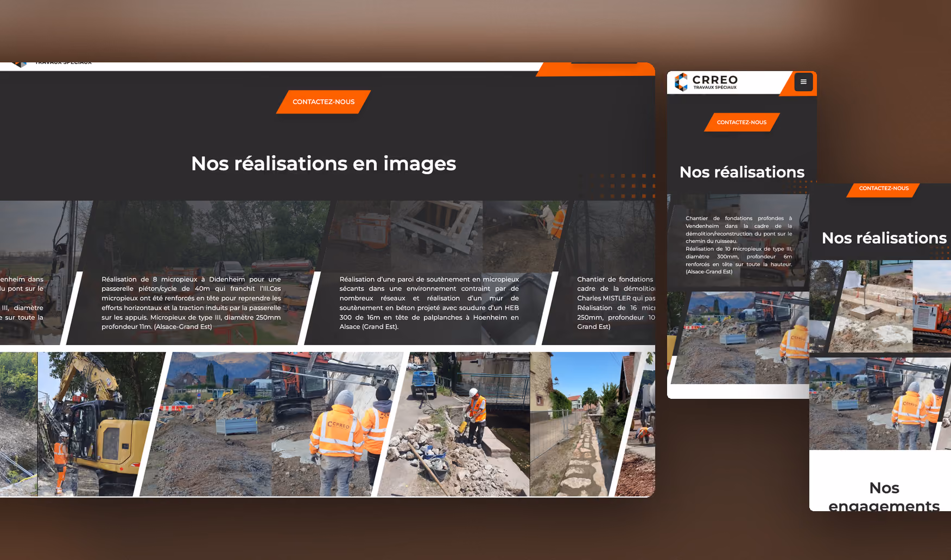Click the 'Nos réalisations' heading in middle mobile mockup
Viewport: 951px width, 560px height.
tap(742, 172)
